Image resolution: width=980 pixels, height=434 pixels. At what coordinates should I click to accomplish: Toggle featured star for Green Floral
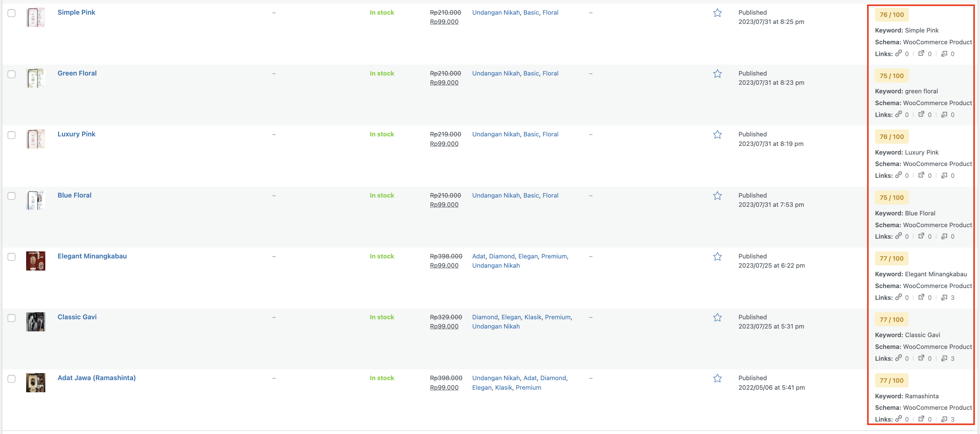pyautogui.click(x=717, y=74)
